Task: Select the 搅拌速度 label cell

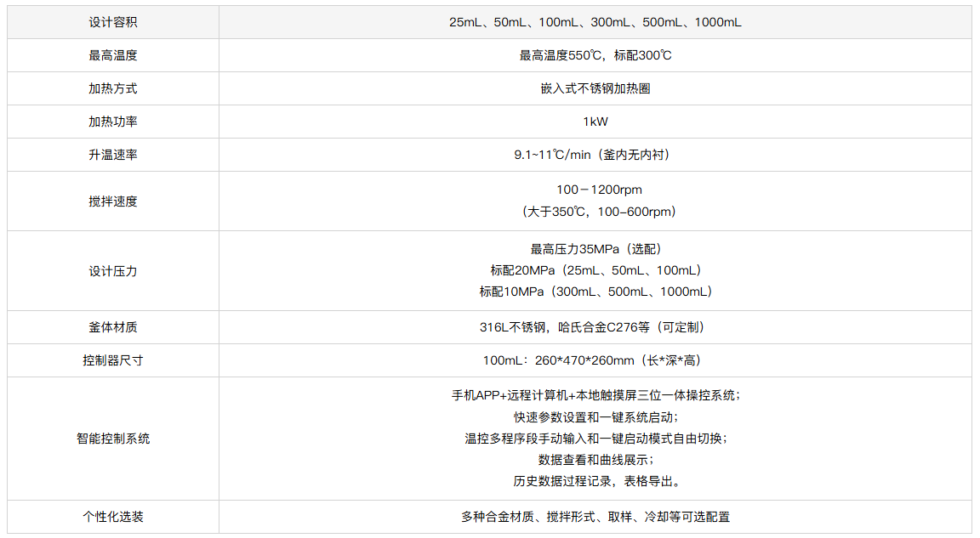Action: point(112,201)
